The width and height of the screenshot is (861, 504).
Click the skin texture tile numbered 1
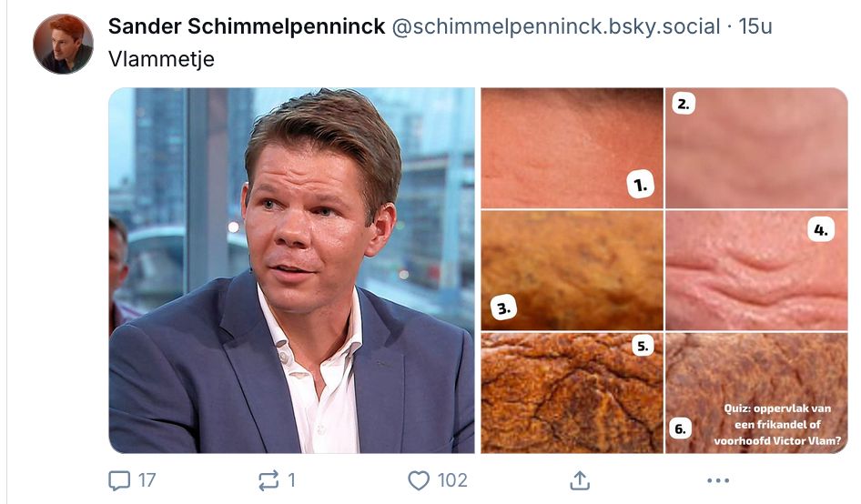point(571,148)
